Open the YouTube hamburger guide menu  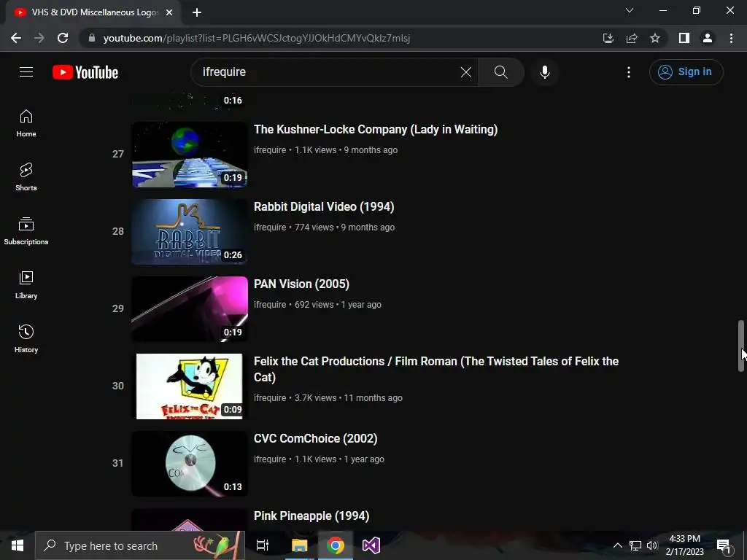coord(26,72)
